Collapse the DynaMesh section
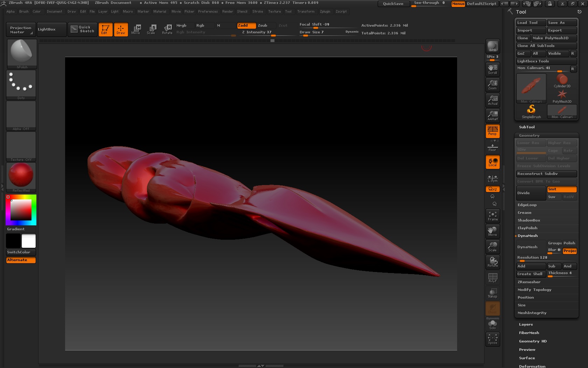Viewport: 588px width, 368px height. point(527,236)
